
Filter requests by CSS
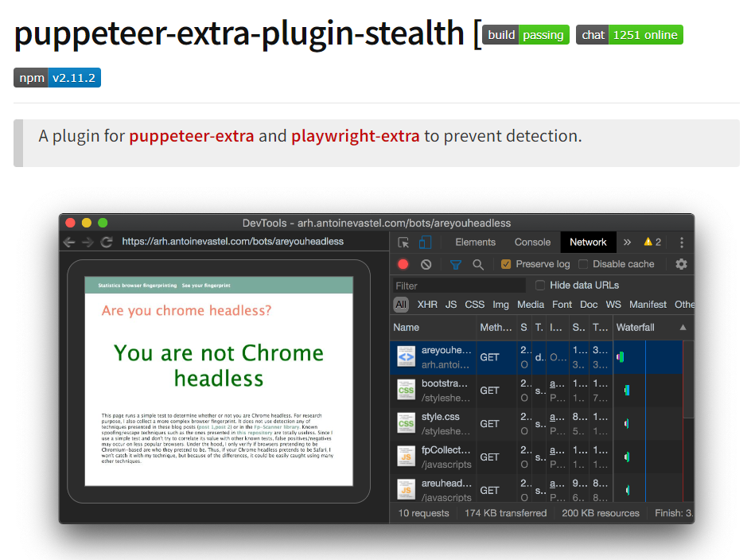tap(475, 305)
